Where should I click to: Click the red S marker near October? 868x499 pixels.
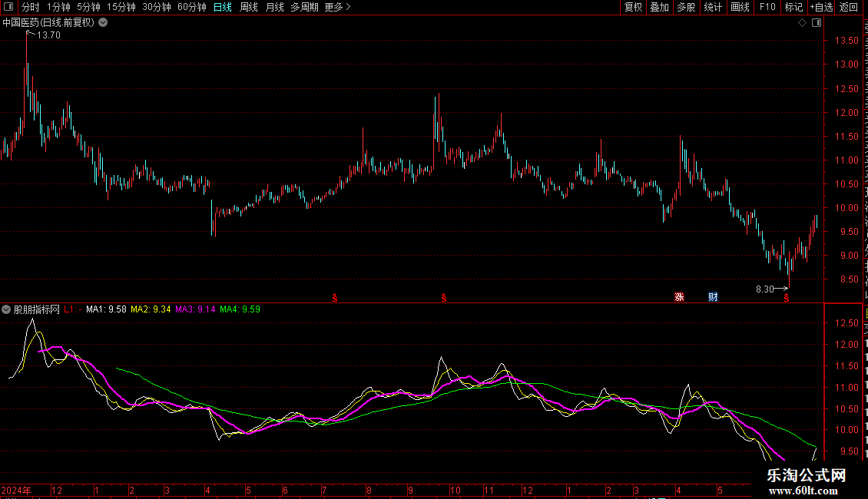[x=443, y=298]
